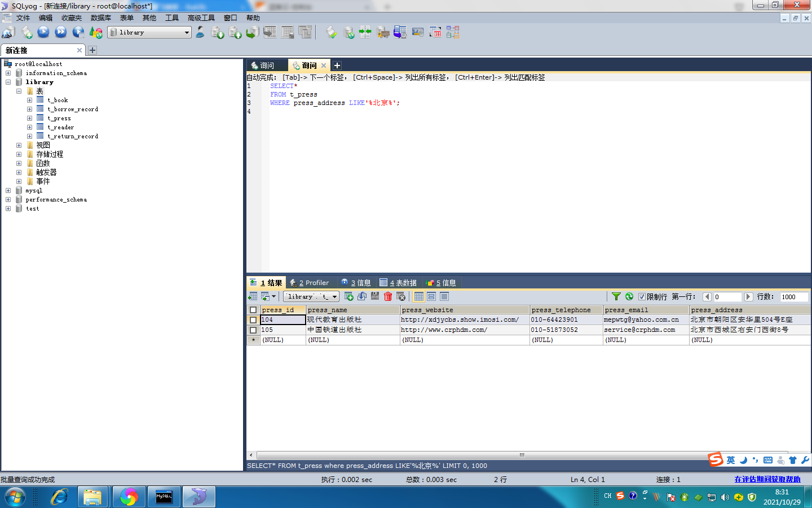812x508 pixels.
Task: Close the active 询问 tab
Action: (324, 65)
